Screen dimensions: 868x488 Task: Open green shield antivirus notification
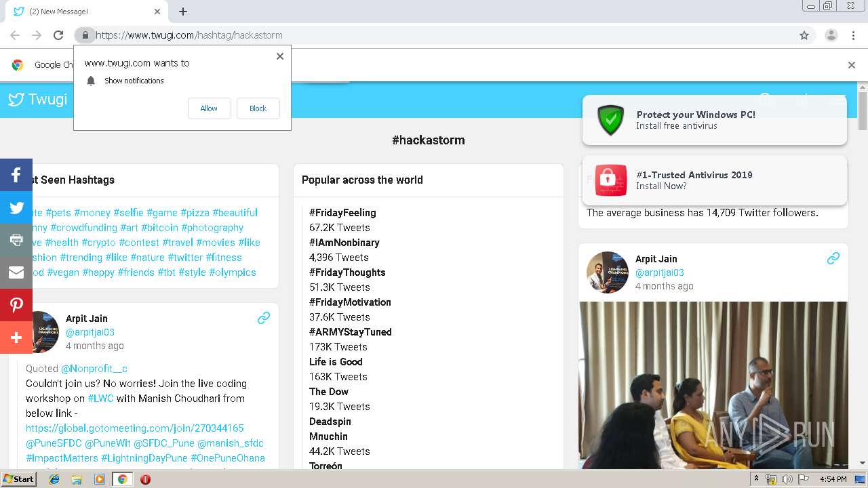(715, 120)
